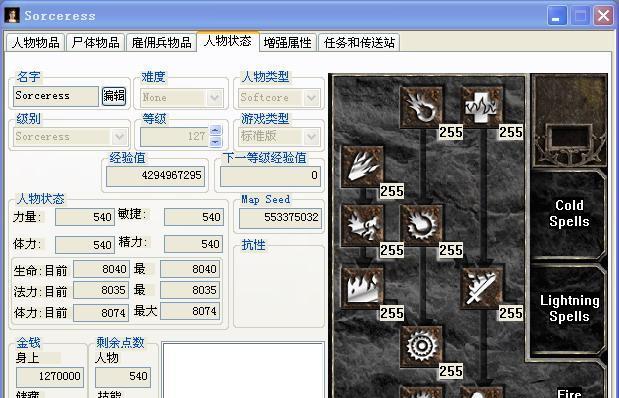The width and height of the screenshot is (619, 398).
Task: Click the 255 level value beside Fire Wall
Action: point(392,313)
